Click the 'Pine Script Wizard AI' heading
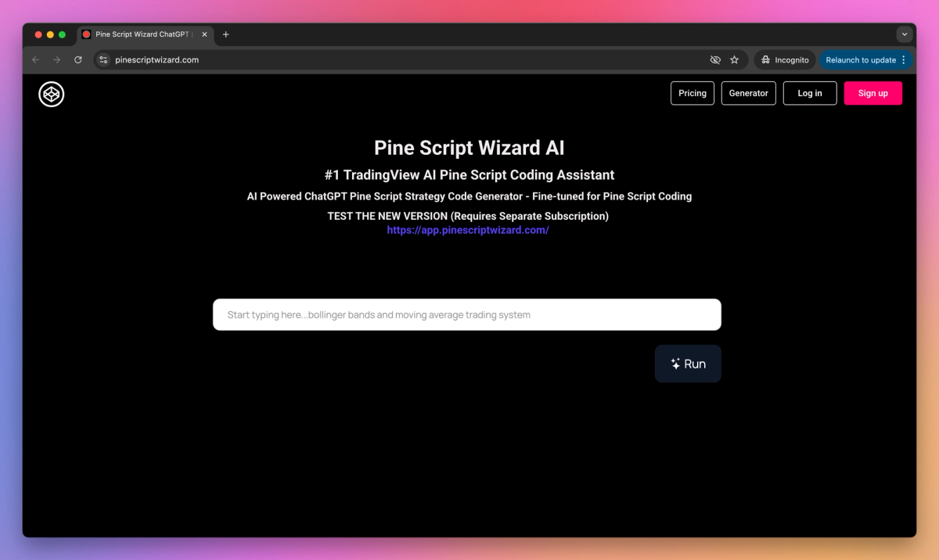This screenshot has height=560, width=939. click(x=469, y=148)
